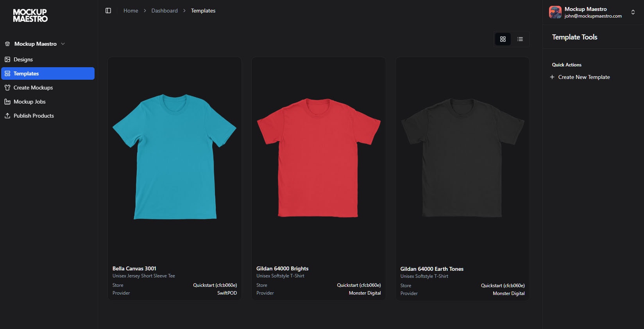Image resolution: width=644 pixels, height=329 pixels.
Task: Switch to grid view
Action: [503, 39]
